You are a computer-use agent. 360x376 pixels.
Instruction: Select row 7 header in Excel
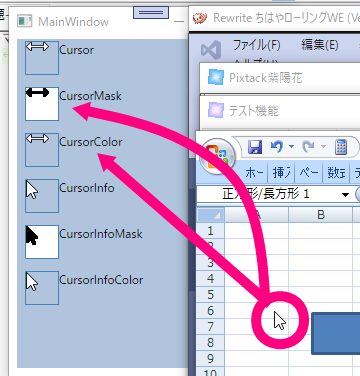point(210,327)
